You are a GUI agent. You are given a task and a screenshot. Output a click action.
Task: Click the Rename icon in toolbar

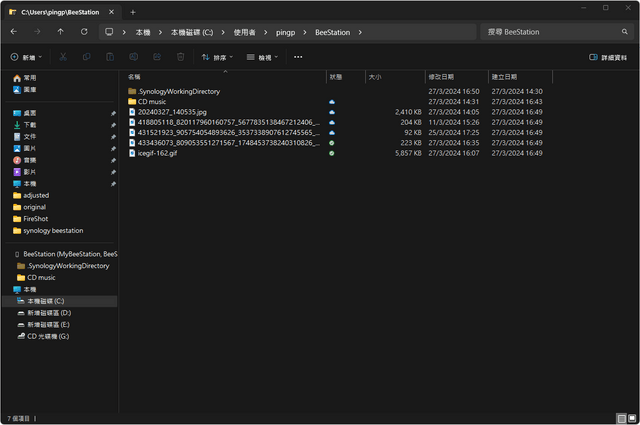[133, 57]
